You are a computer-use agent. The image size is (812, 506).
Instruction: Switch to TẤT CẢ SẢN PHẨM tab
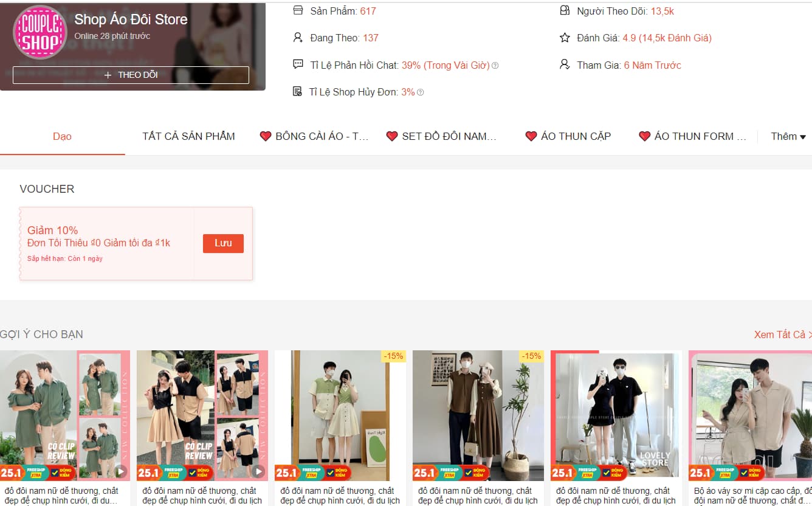click(188, 136)
